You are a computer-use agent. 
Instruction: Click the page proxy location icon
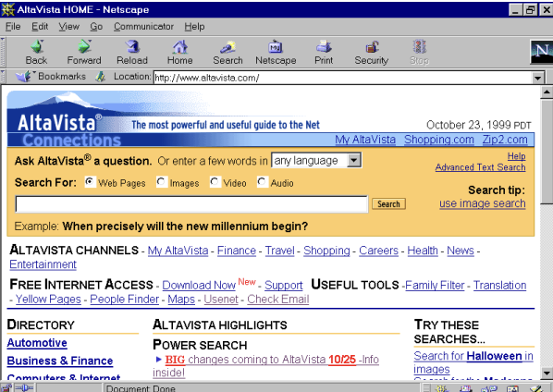coord(101,77)
